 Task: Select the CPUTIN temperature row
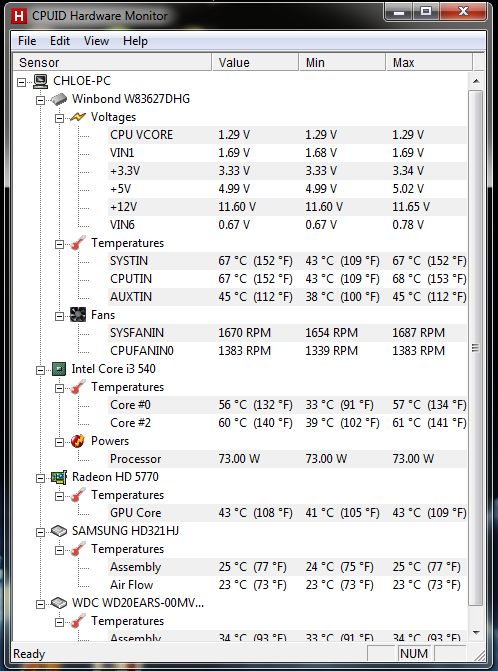click(287, 279)
